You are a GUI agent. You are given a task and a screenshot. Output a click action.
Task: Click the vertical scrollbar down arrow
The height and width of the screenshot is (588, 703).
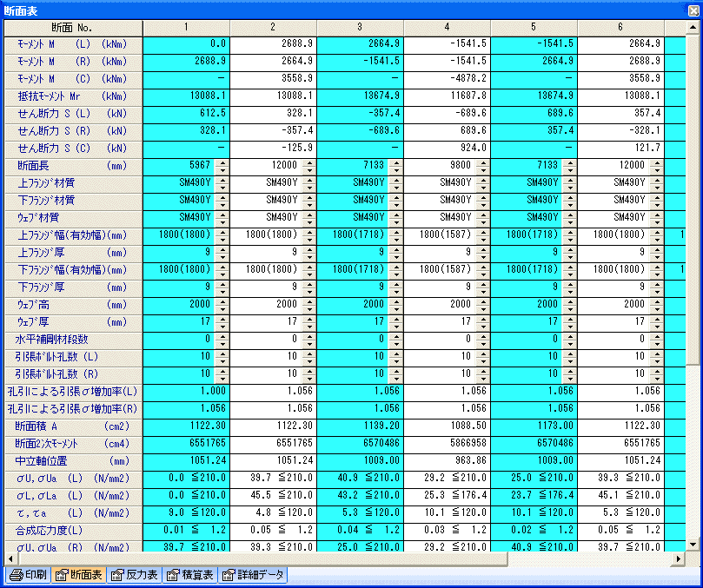693,545
